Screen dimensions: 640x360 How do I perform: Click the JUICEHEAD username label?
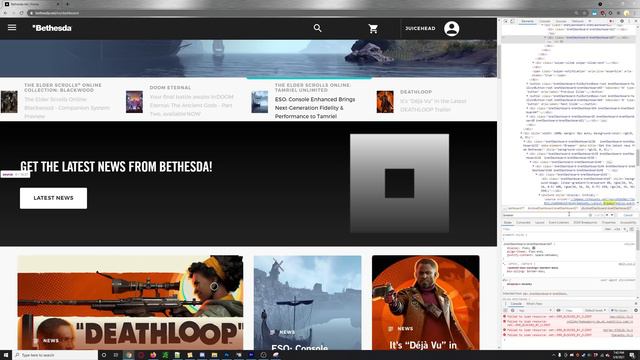click(420, 29)
